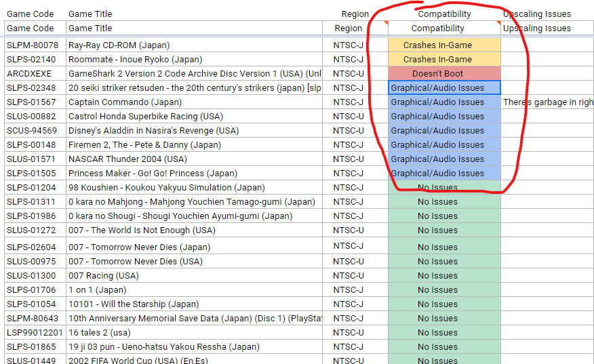This screenshot has width=594, height=364.
Task: Select Graphical/Audio Issues cell for Princess Maker
Action: pos(444,173)
